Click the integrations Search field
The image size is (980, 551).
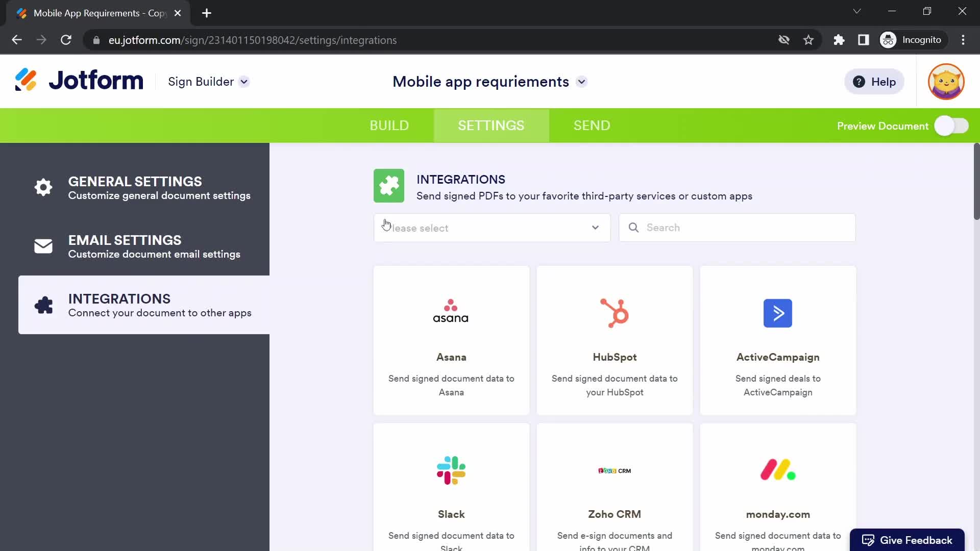[737, 228]
